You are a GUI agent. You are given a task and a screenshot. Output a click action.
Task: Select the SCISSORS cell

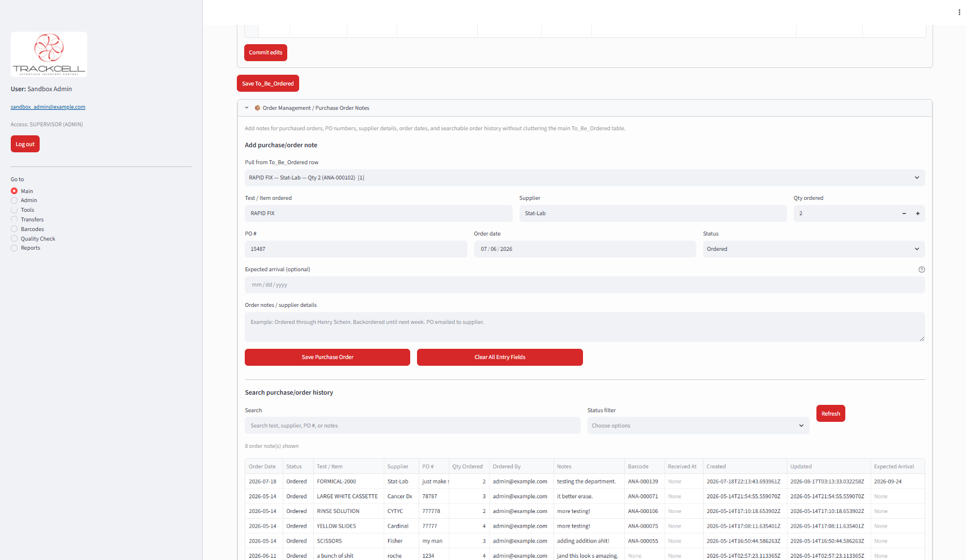348,541
